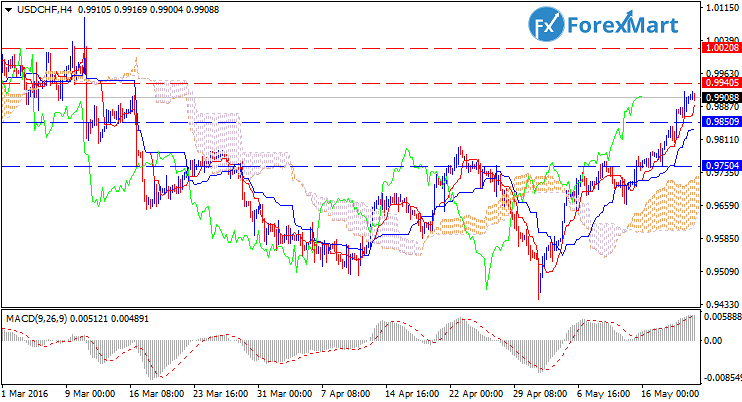Select the red 0.99405 resistance price tag

(721, 84)
